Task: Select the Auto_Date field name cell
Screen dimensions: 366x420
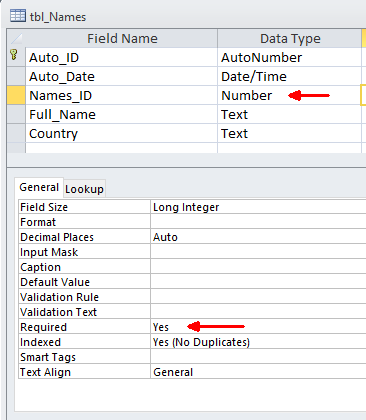Action: 122,76
